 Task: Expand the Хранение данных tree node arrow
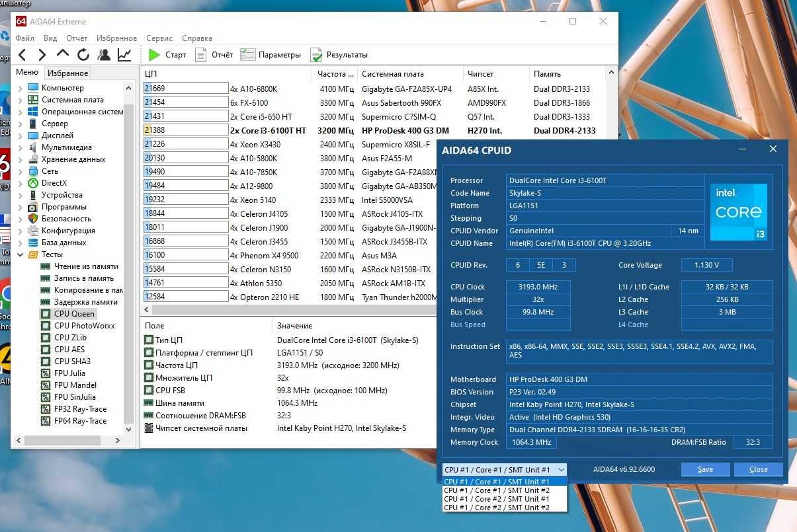point(20,159)
